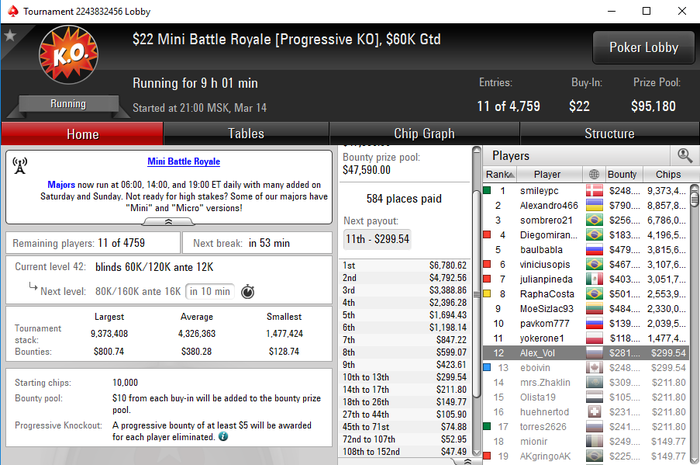Open the Majors link in the news box
The image size is (700, 465).
coord(61,184)
